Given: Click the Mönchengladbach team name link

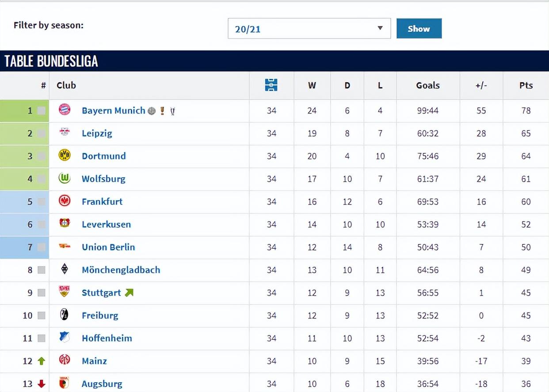Looking at the screenshot, I should [x=121, y=270].
